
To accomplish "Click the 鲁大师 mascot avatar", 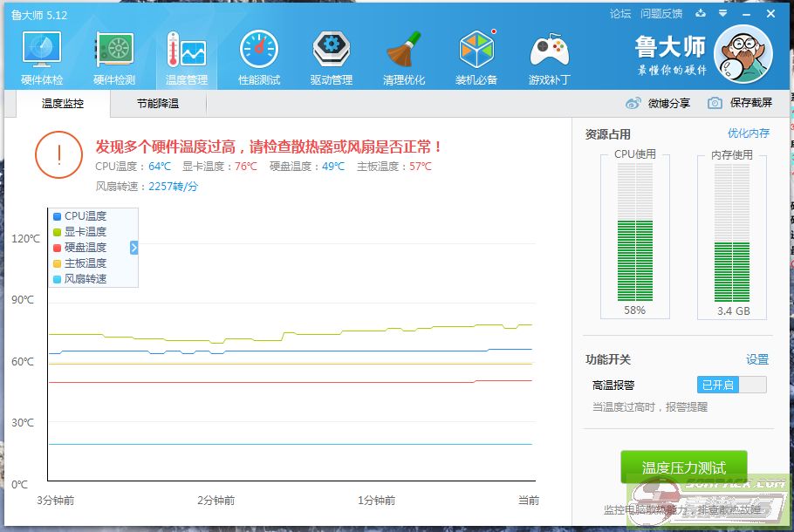I will coord(743,54).
